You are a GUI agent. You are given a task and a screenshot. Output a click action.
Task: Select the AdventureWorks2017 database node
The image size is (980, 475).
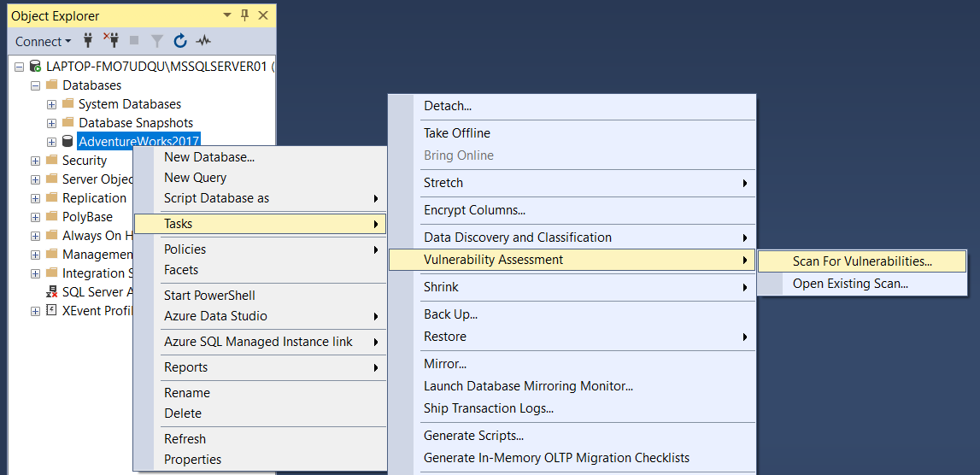(x=138, y=142)
